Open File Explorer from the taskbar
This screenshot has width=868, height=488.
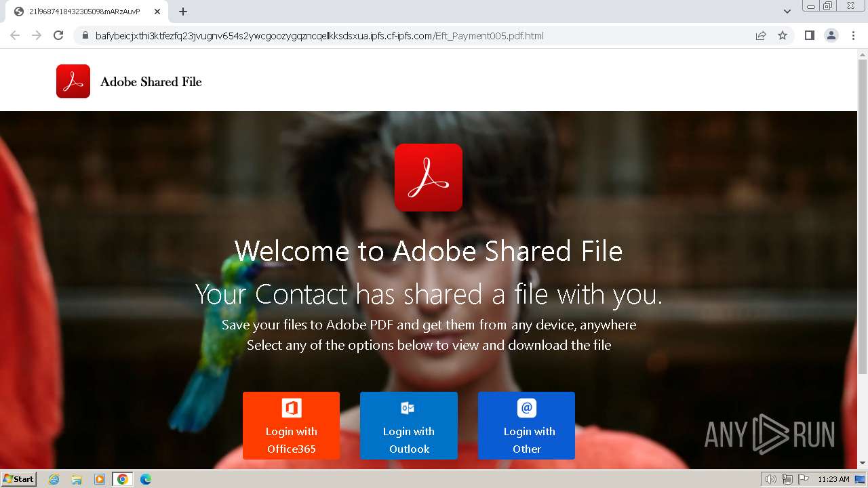pyautogui.click(x=77, y=479)
